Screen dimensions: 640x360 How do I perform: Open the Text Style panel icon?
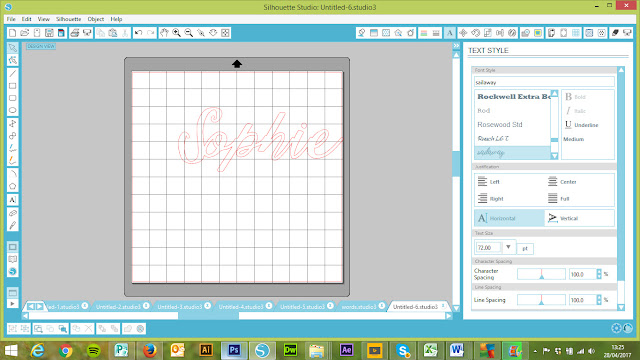449,33
